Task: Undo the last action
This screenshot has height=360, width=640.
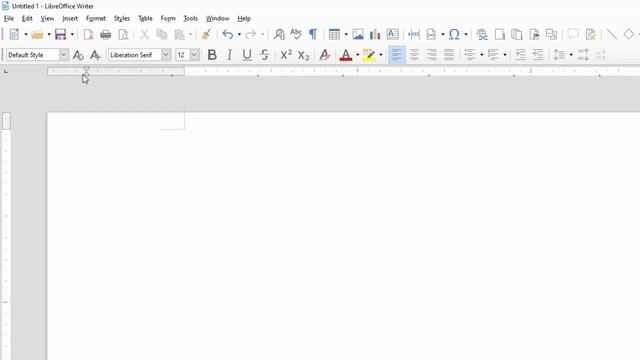Action: click(228, 34)
